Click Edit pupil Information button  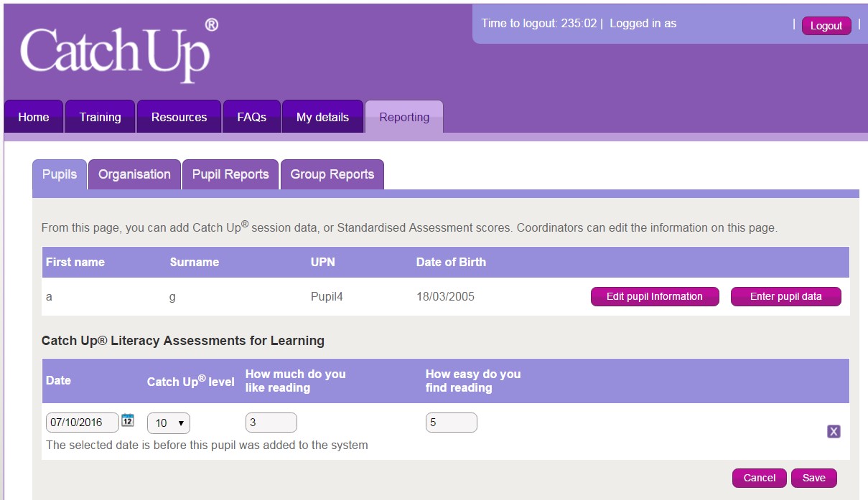pos(655,296)
